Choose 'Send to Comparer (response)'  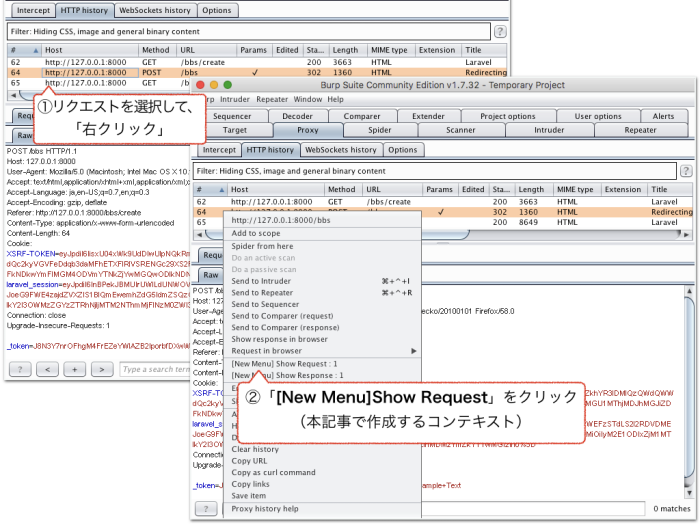(322, 328)
